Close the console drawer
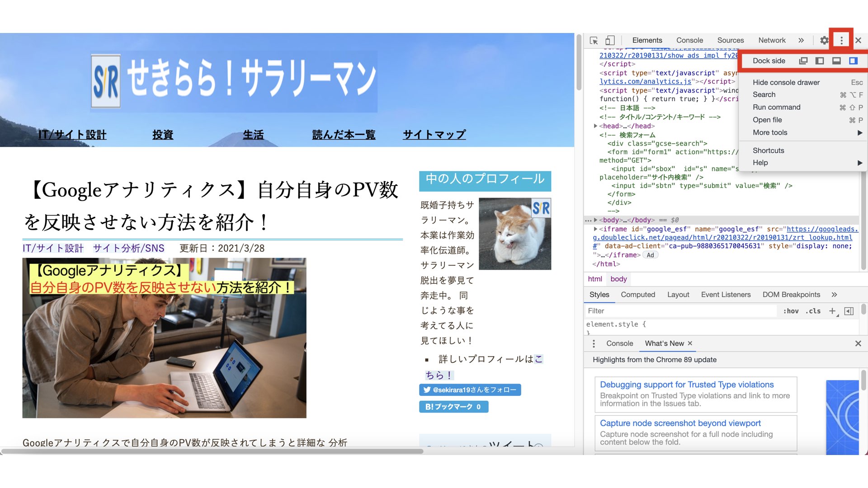Image resolution: width=868 pixels, height=488 pixels. pos(858,343)
